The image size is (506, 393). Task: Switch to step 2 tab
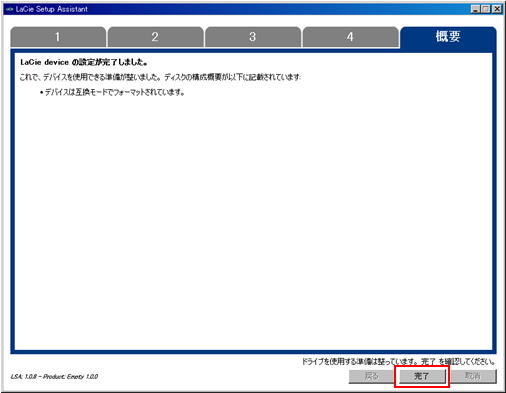(x=155, y=37)
